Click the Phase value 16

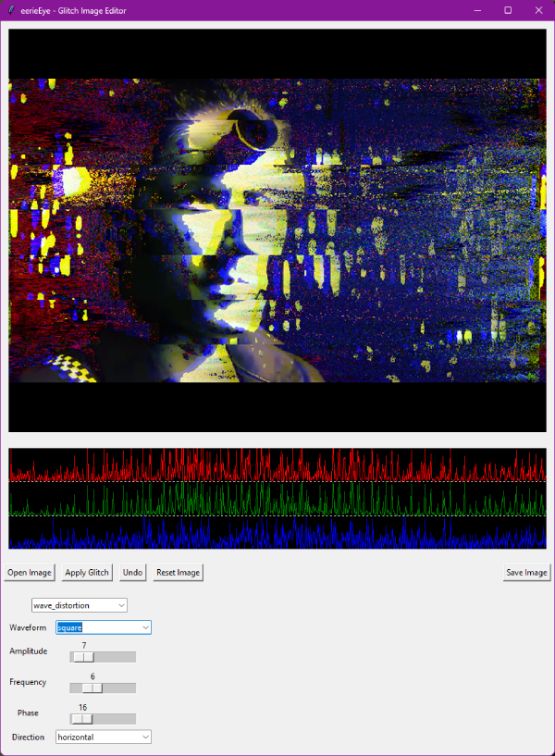click(82, 707)
